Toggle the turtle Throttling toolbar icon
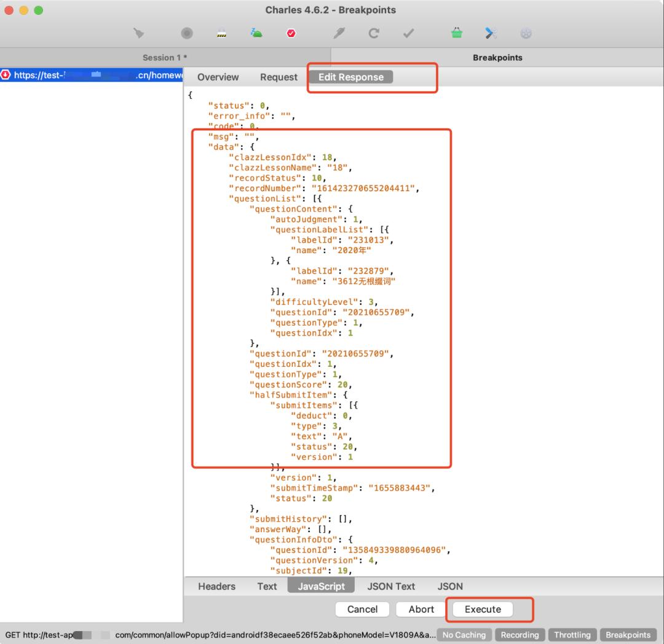Image resolution: width=664 pixels, height=644 pixels. point(256,33)
